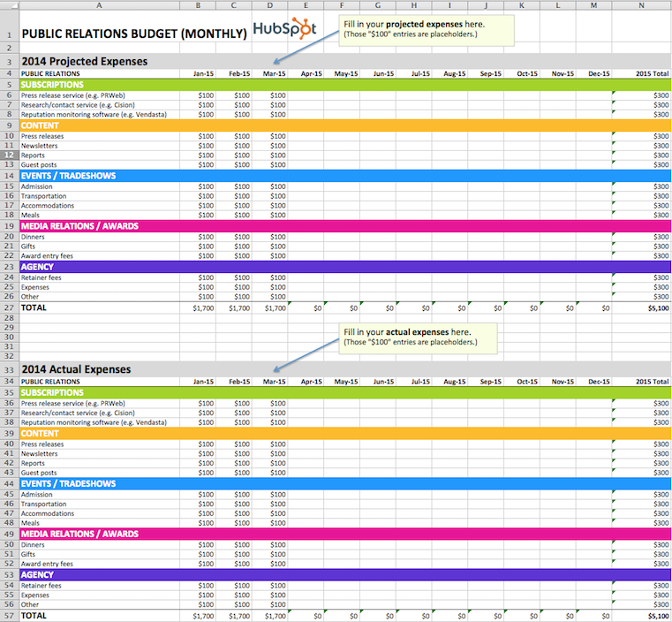Click Dec-15 header in row 4

(599, 73)
